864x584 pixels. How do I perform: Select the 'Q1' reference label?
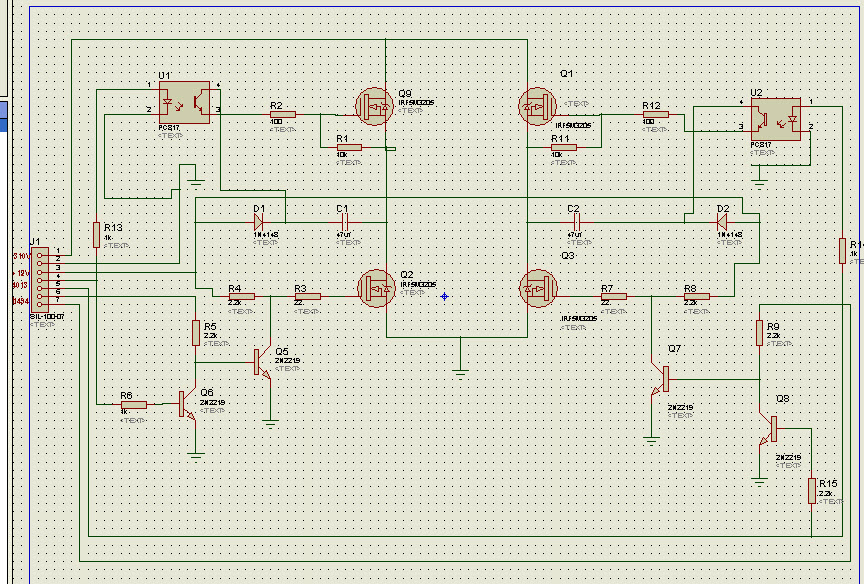pos(567,73)
